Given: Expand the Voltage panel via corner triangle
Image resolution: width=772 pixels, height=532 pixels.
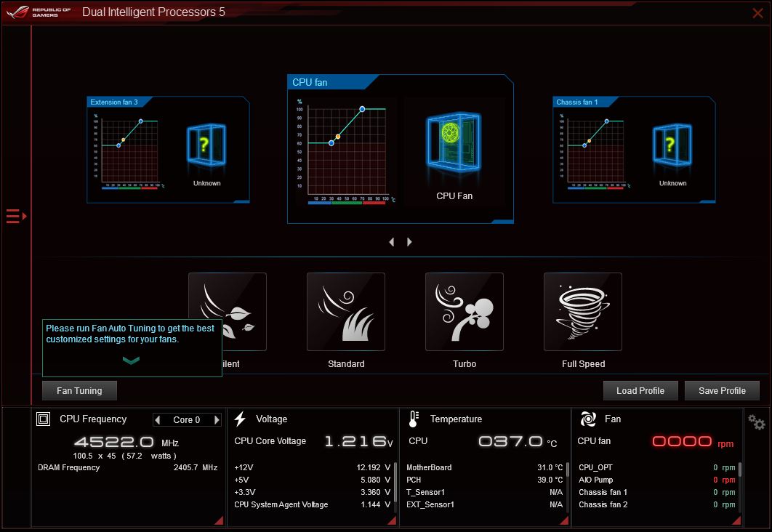Looking at the screenshot, I should point(390,520).
